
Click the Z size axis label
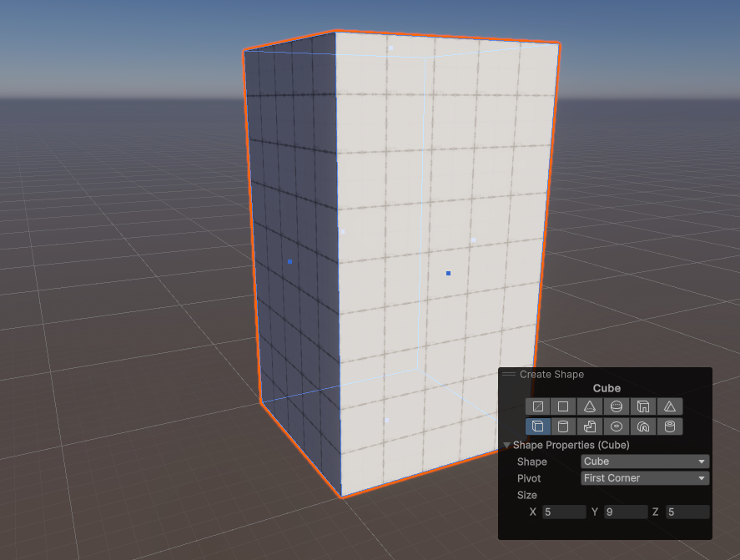tap(656, 512)
